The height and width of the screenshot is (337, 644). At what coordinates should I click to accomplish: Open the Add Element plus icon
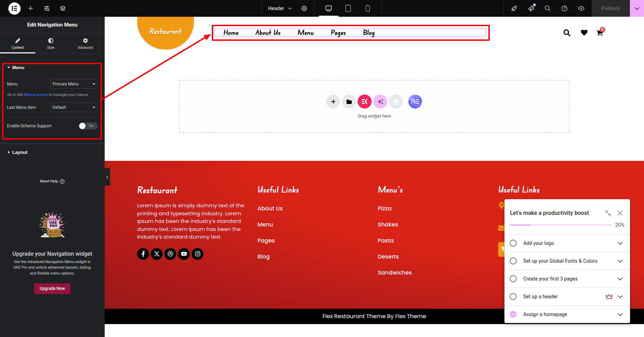coord(31,8)
